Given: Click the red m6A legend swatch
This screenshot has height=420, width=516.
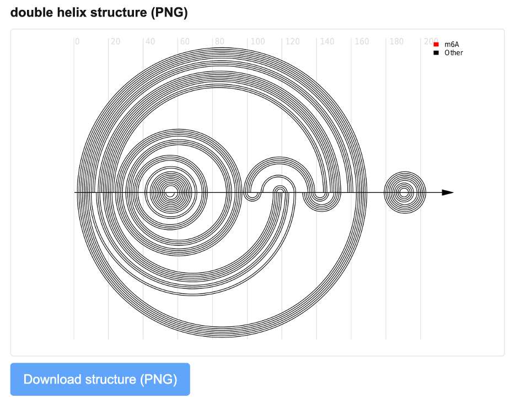Looking at the screenshot, I should (x=436, y=44).
